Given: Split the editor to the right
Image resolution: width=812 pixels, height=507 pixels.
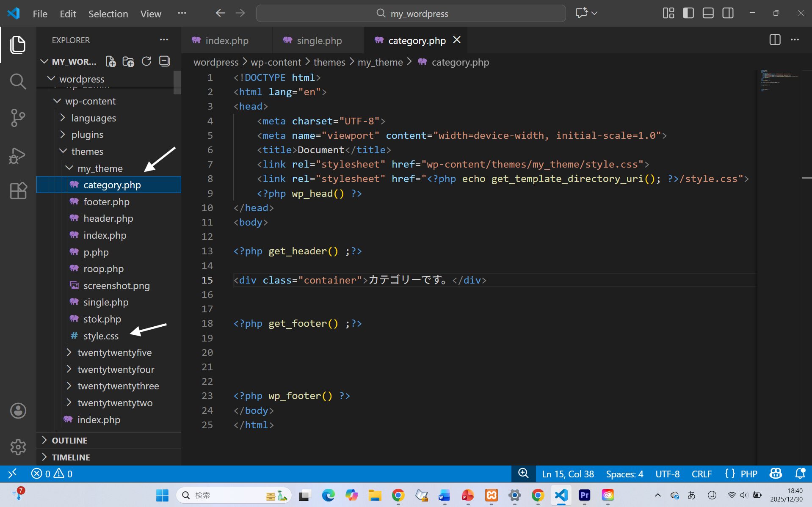Looking at the screenshot, I should click(775, 40).
